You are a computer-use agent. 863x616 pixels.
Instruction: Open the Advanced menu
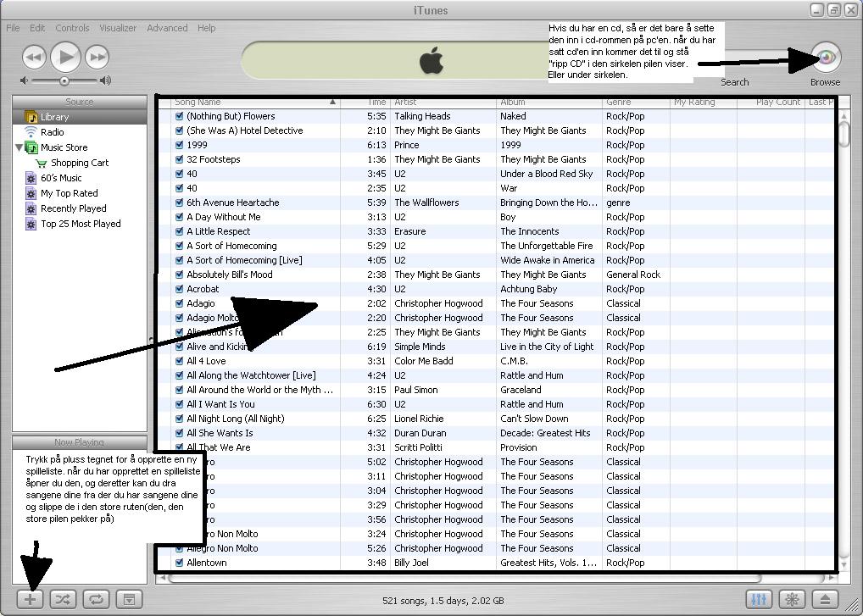click(167, 27)
